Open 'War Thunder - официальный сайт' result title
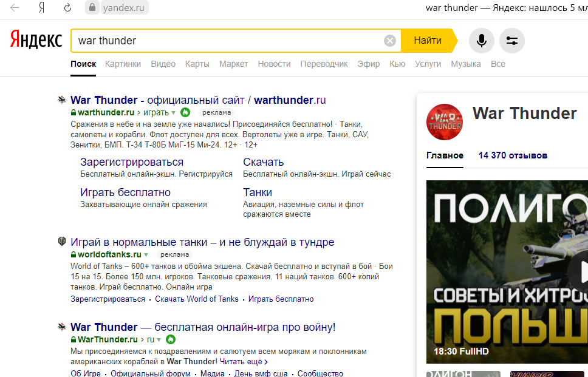The image size is (588, 377). pos(198,100)
